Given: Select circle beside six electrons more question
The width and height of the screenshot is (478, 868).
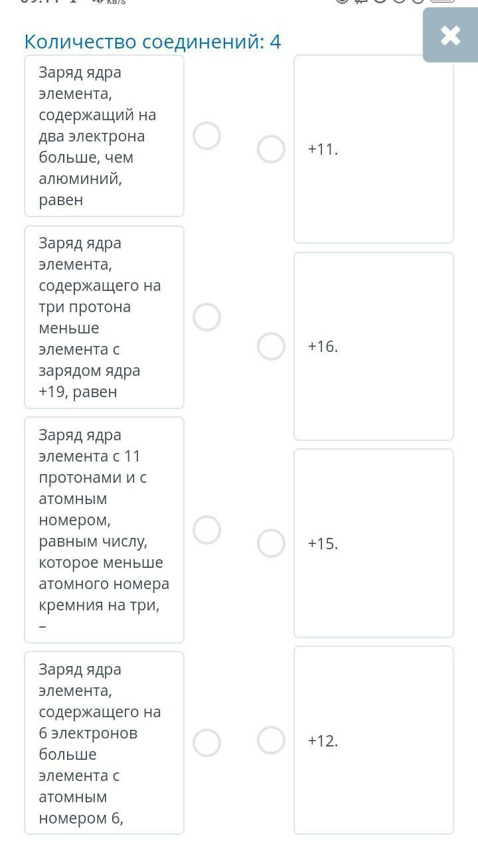Looking at the screenshot, I should (x=206, y=742).
